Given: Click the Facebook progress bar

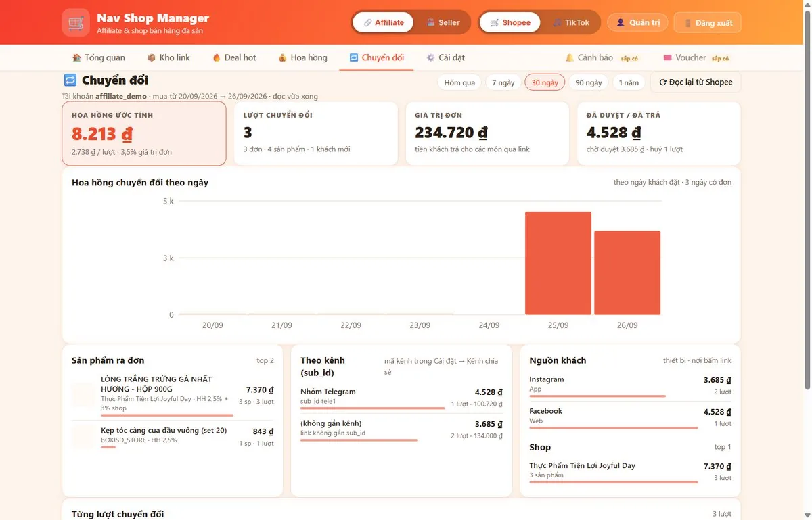Looking at the screenshot, I should tap(613, 428).
